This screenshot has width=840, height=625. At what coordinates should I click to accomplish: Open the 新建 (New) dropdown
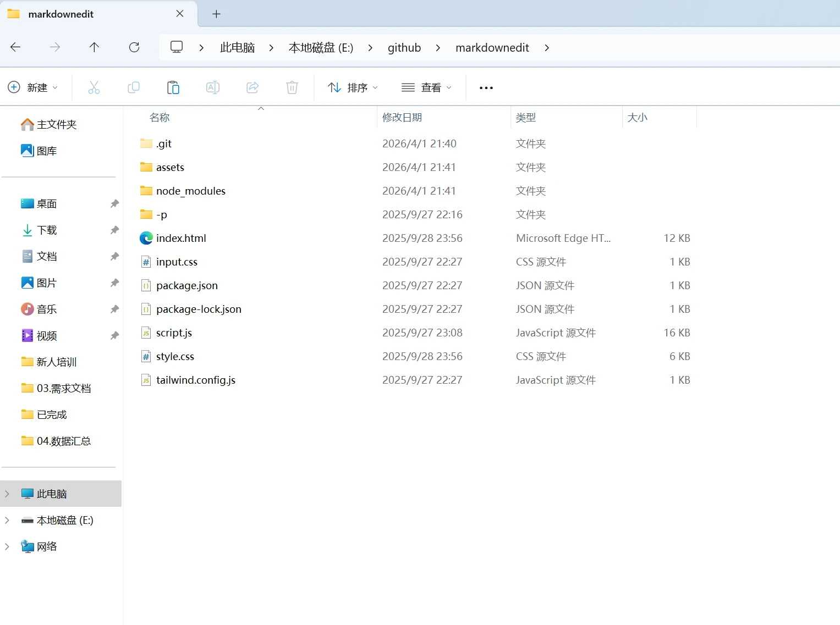[33, 87]
